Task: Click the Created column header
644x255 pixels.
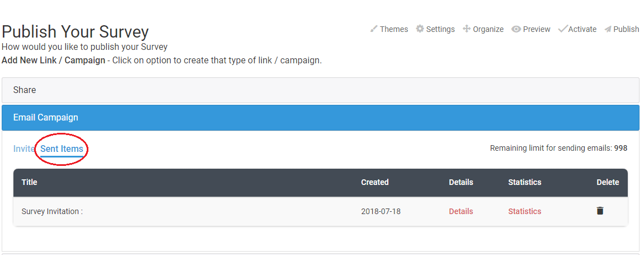Action: tap(374, 182)
